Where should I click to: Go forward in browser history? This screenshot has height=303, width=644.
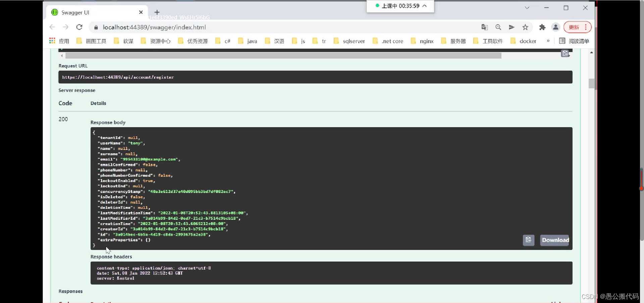(x=66, y=27)
